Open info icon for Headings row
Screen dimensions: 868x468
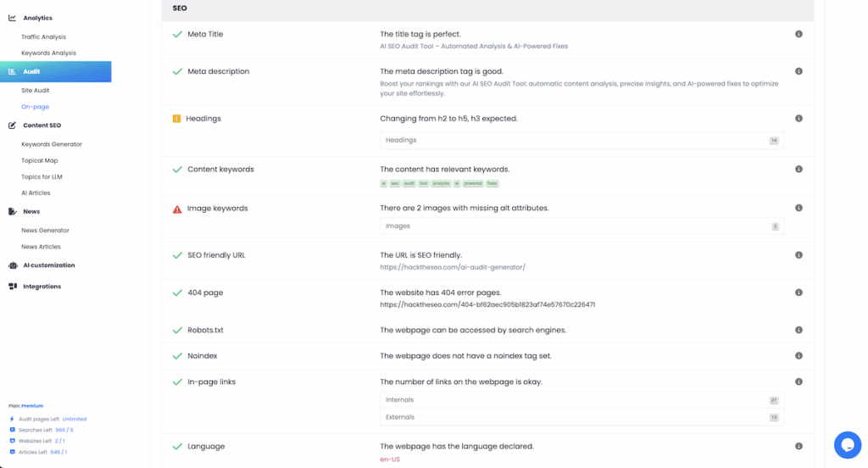tap(798, 119)
